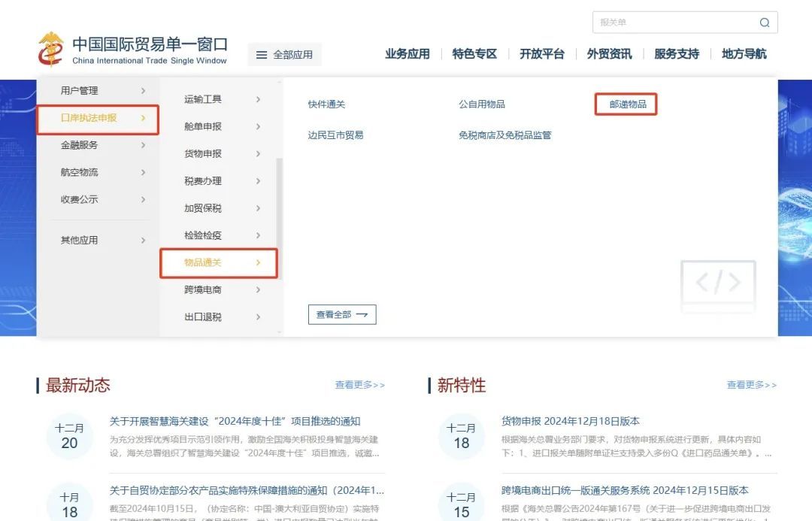
Task: Open the 开放平台 navigation tab
Action: pos(541,54)
